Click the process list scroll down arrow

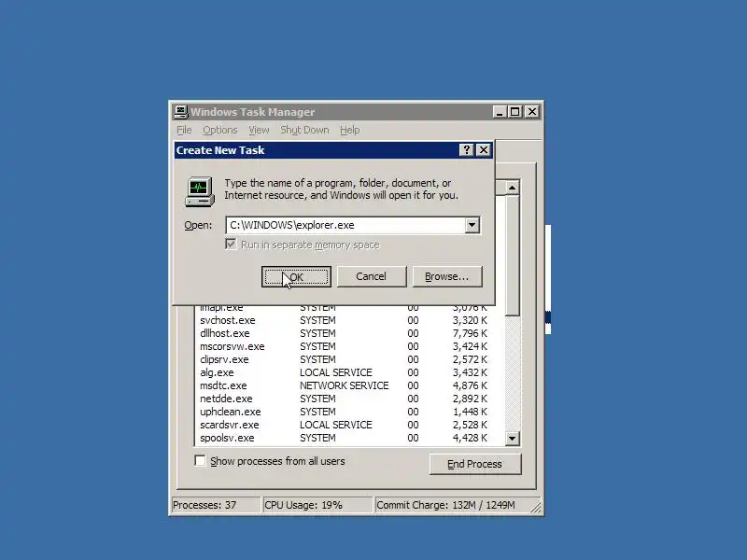(512, 438)
